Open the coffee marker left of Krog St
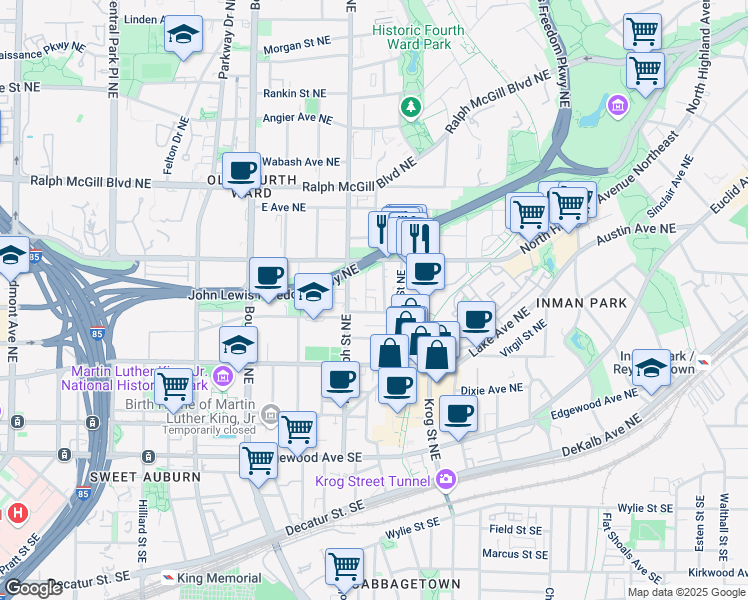This screenshot has height=600, width=748. coord(397,389)
